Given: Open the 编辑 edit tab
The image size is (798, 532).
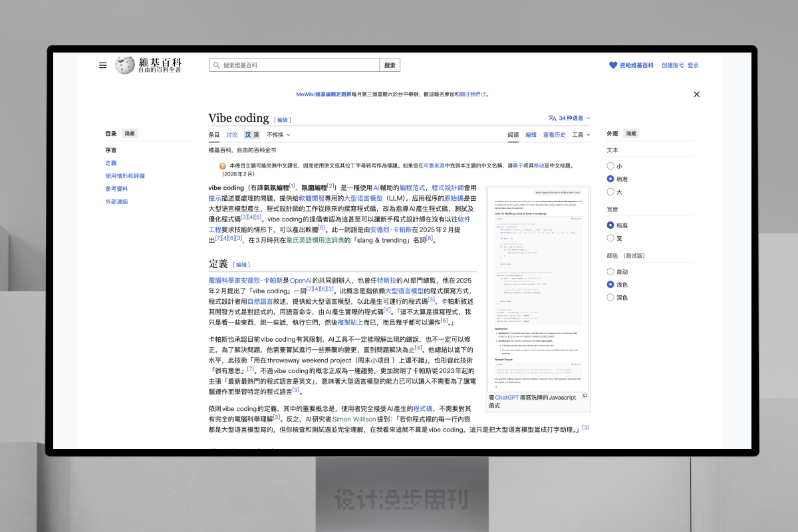Looking at the screenshot, I should pyautogui.click(x=531, y=135).
